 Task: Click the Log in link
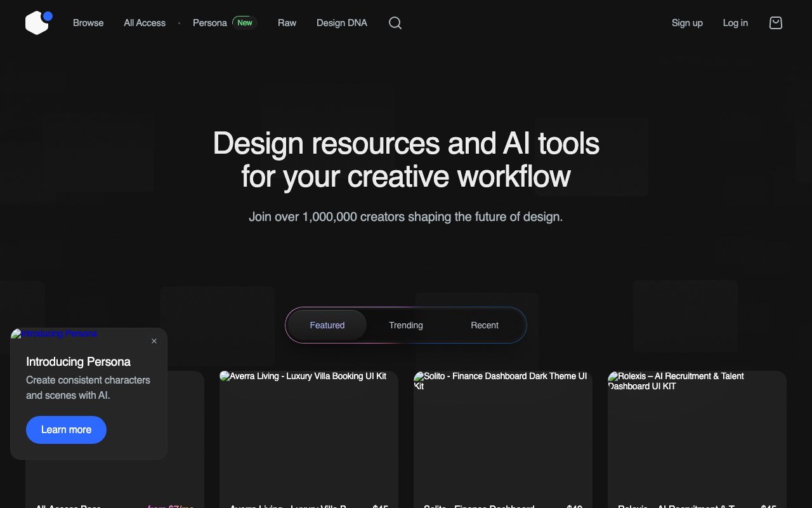click(735, 23)
